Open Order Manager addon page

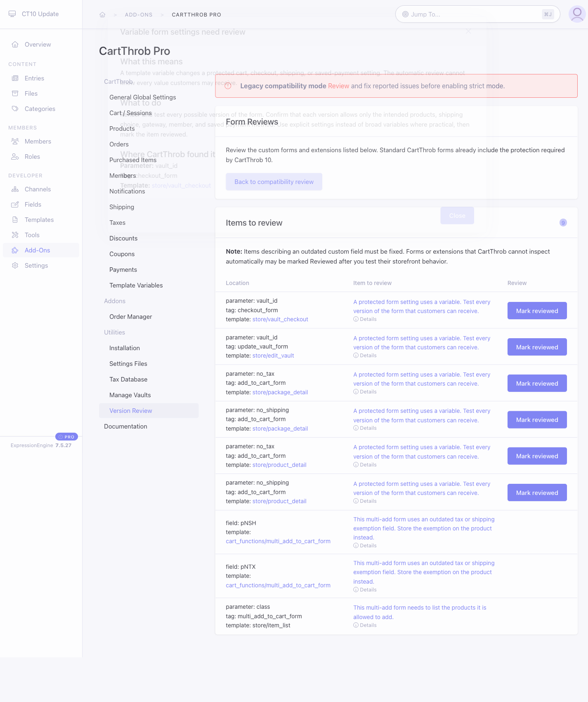131,317
